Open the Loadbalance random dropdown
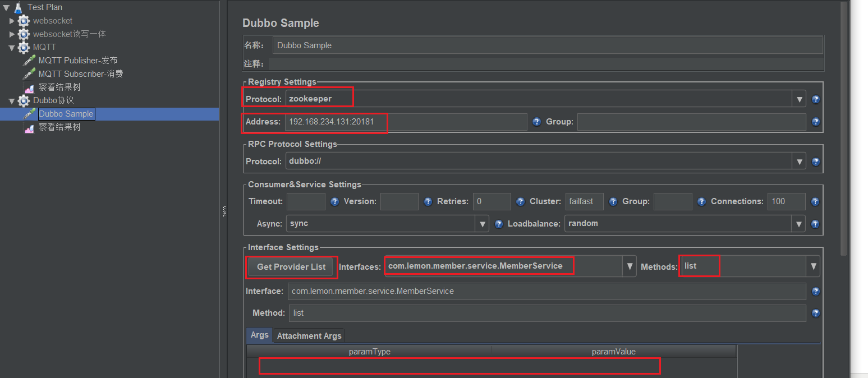The width and height of the screenshot is (868, 378). coord(800,224)
